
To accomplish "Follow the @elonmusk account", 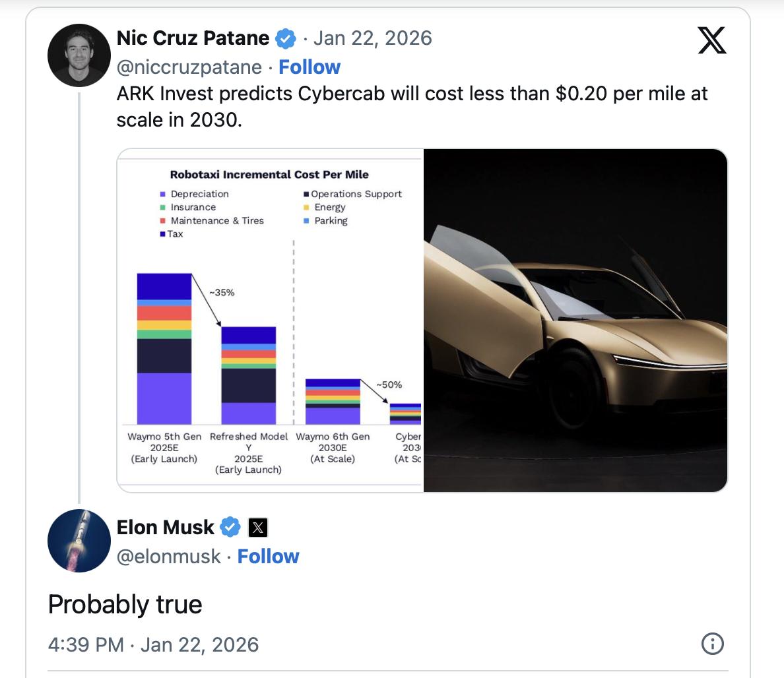I will coord(268,557).
